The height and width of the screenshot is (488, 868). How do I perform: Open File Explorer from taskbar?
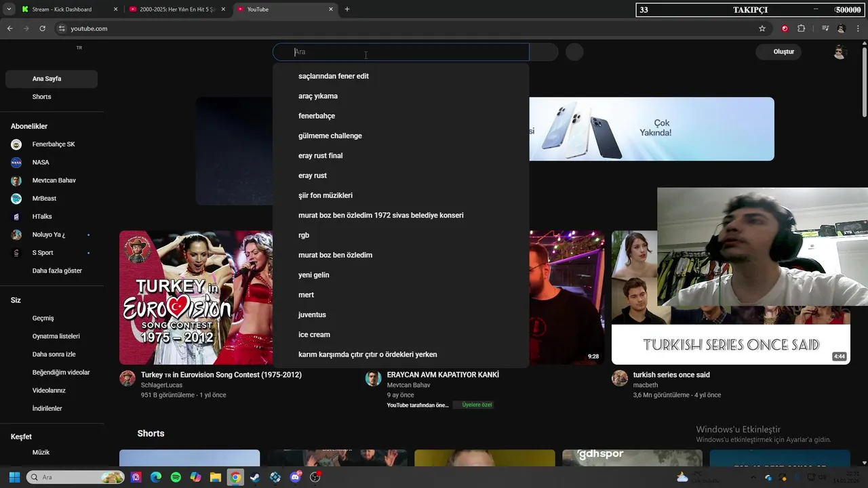215,477
